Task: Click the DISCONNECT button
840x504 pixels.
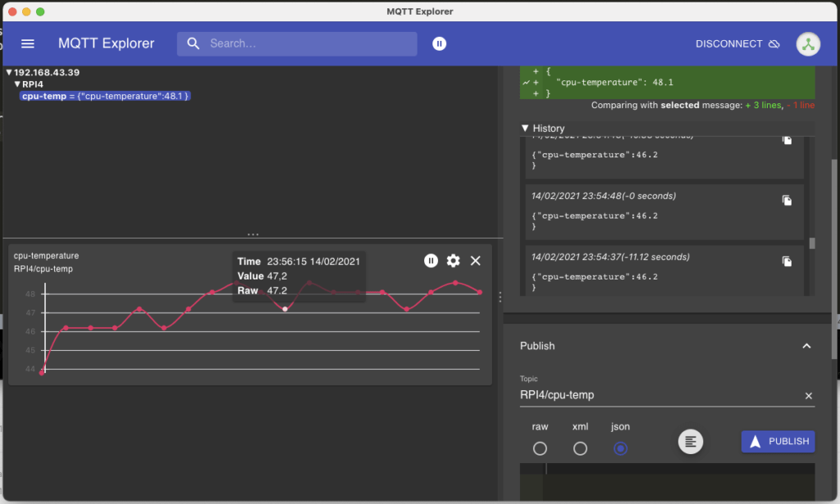Action: (x=737, y=44)
